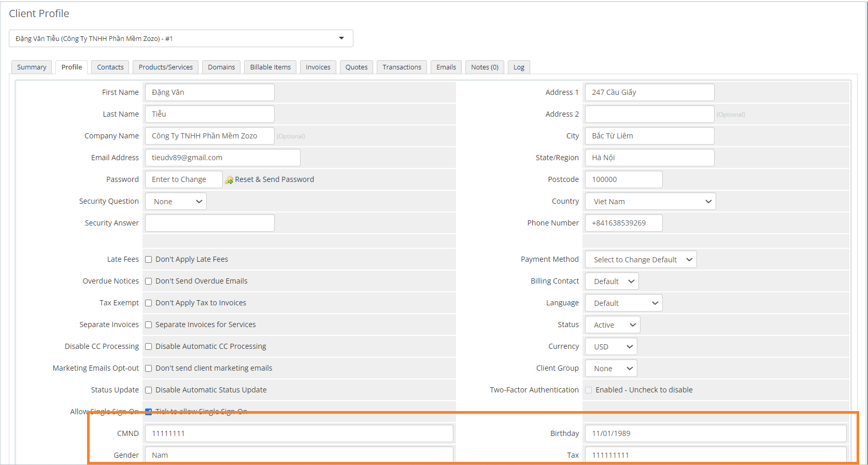
Task: Open the client selector dropdown at top
Action: point(181,38)
